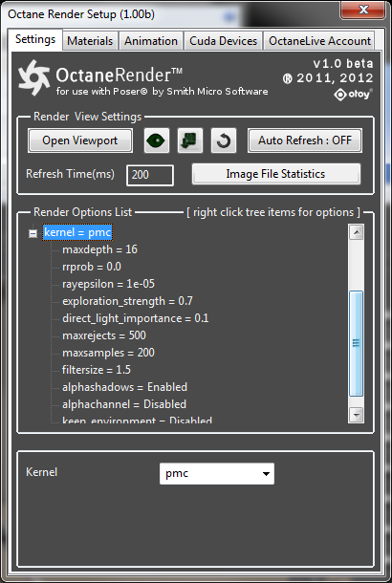
Task: Click the otoy logo
Action: [x=353, y=95]
